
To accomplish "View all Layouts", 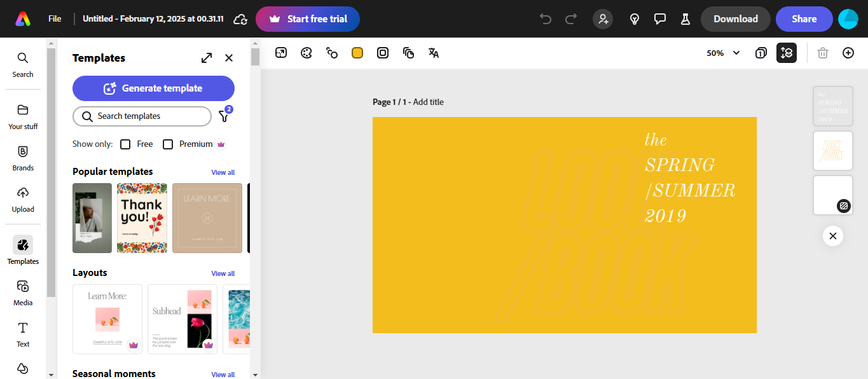I will [x=223, y=273].
